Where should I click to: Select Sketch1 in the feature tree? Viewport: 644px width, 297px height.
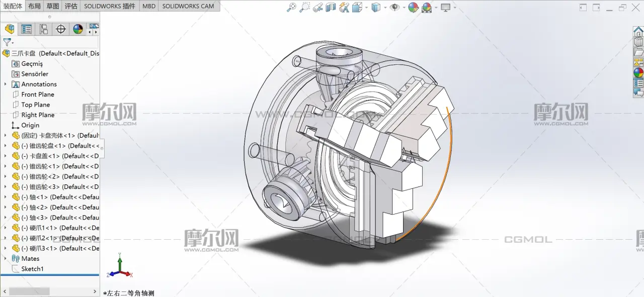pyautogui.click(x=32, y=269)
